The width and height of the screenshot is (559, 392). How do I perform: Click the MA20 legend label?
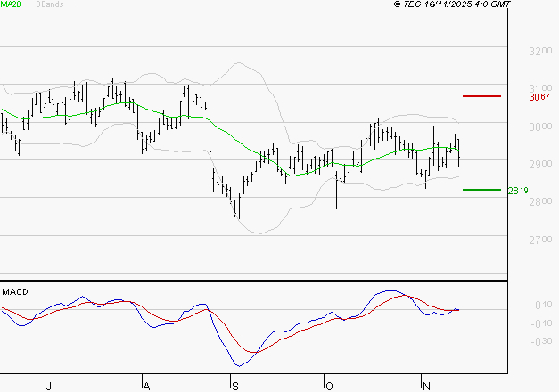11,4
